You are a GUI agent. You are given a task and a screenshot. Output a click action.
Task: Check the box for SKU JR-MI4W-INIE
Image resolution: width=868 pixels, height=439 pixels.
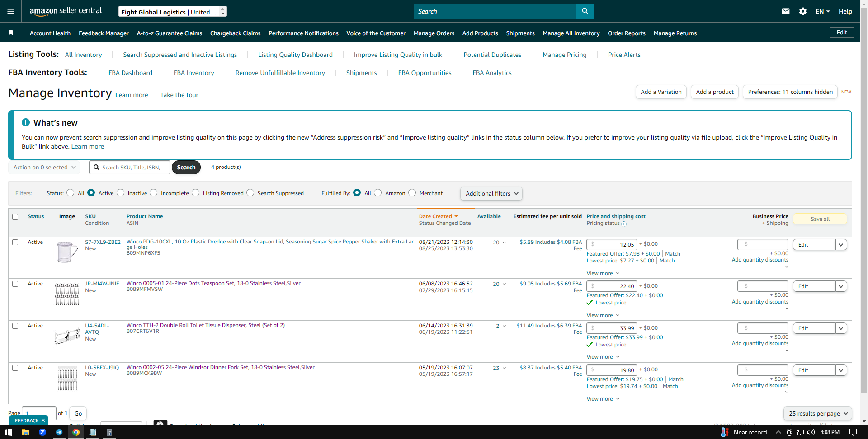(x=15, y=284)
